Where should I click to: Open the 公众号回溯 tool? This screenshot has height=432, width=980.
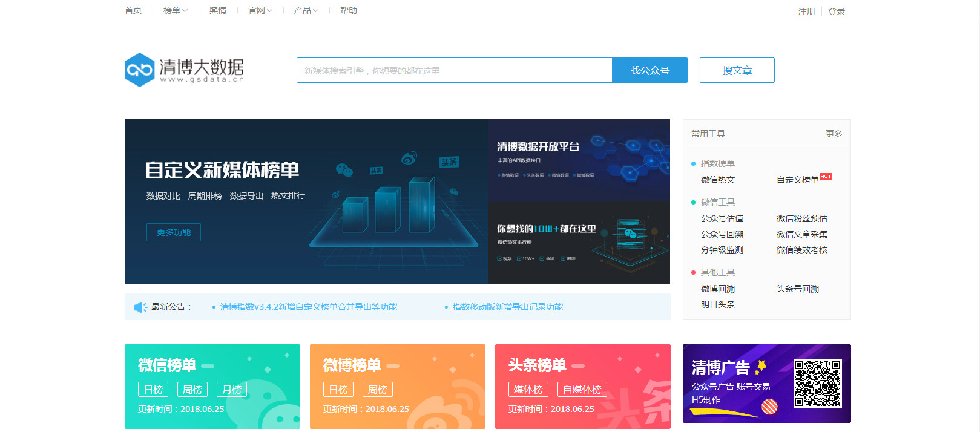tap(722, 234)
